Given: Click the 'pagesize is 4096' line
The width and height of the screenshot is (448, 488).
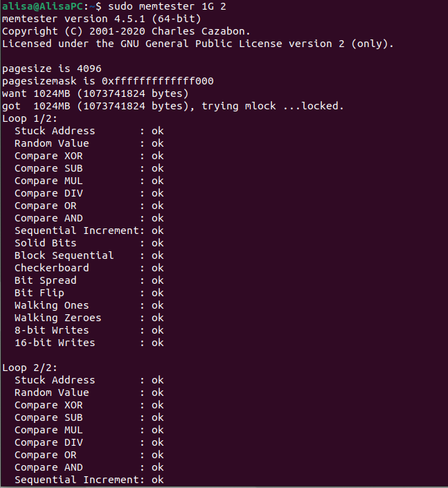Looking at the screenshot, I should [x=52, y=69].
